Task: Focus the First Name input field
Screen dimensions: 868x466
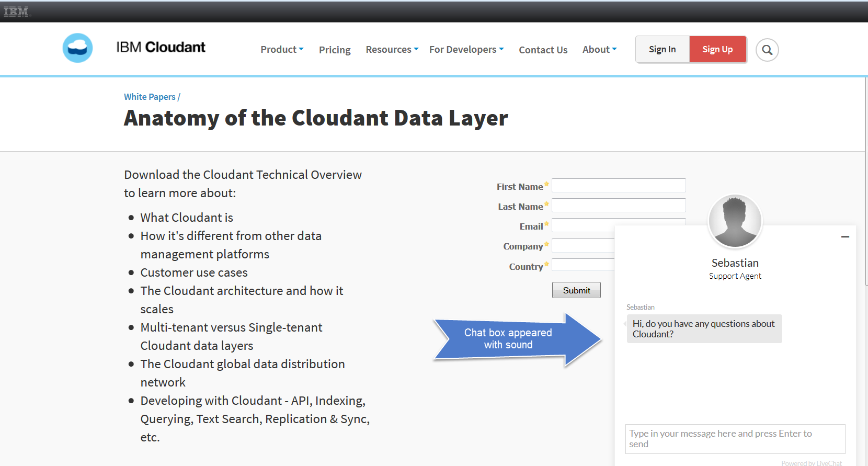Action: 619,186
